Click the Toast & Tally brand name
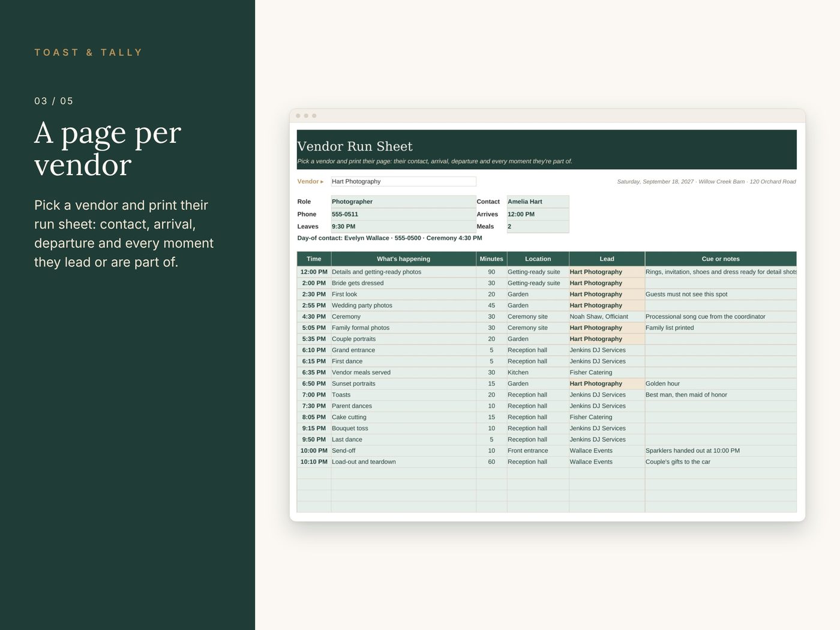The width and height of the screenshot is (840, 630). [88, 52]
